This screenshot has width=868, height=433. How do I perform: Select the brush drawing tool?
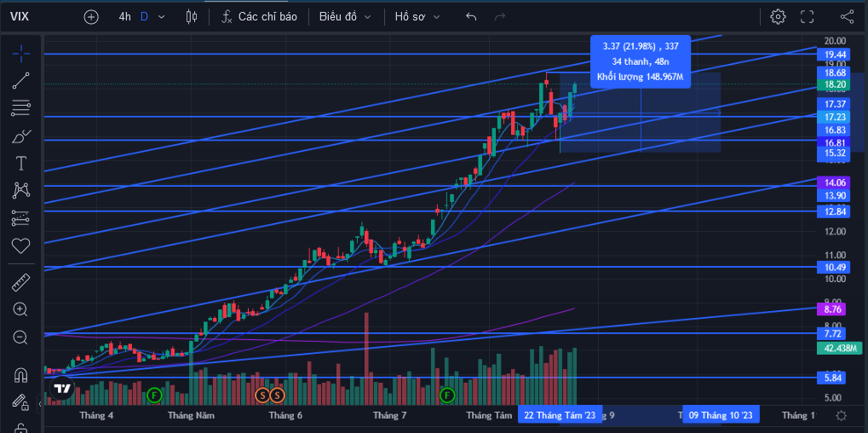click(21, 136)
